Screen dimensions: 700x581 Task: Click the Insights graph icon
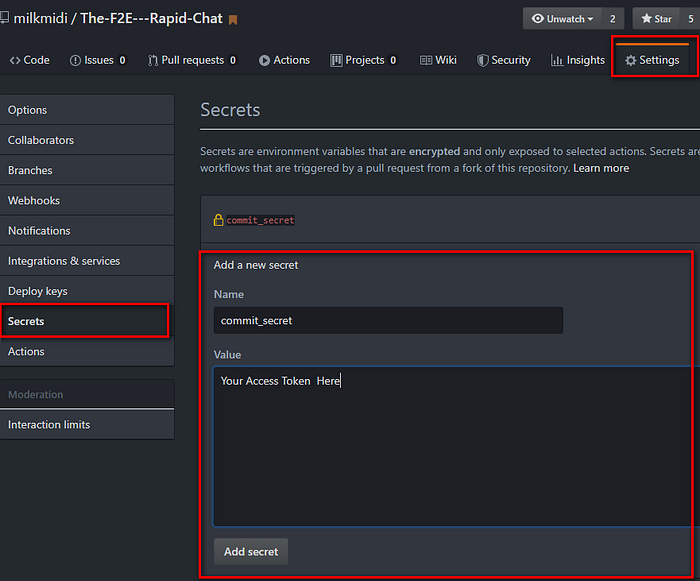[x=557, y=60]
